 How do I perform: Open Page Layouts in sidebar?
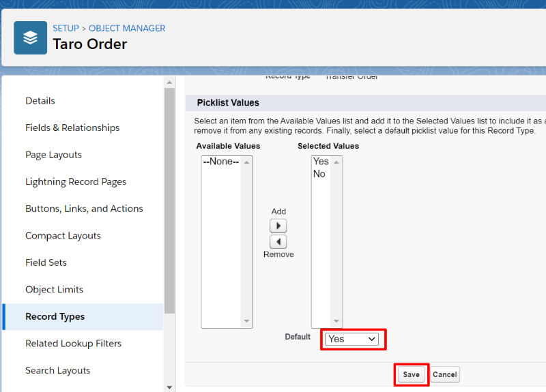[x=54, y=155]
